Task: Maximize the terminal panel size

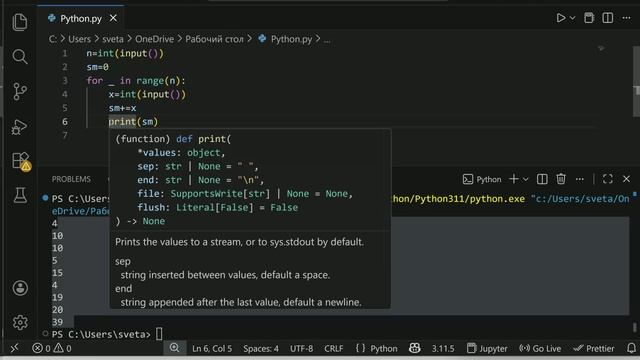Action: 607,179
